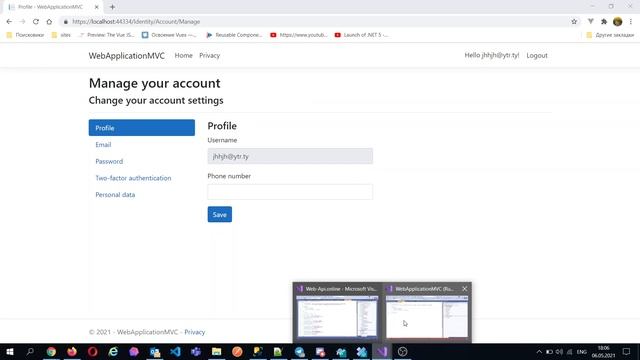Screen dimensions: 640x360
Task: Open Outlook from the taskbar
Action: point(155,351)
